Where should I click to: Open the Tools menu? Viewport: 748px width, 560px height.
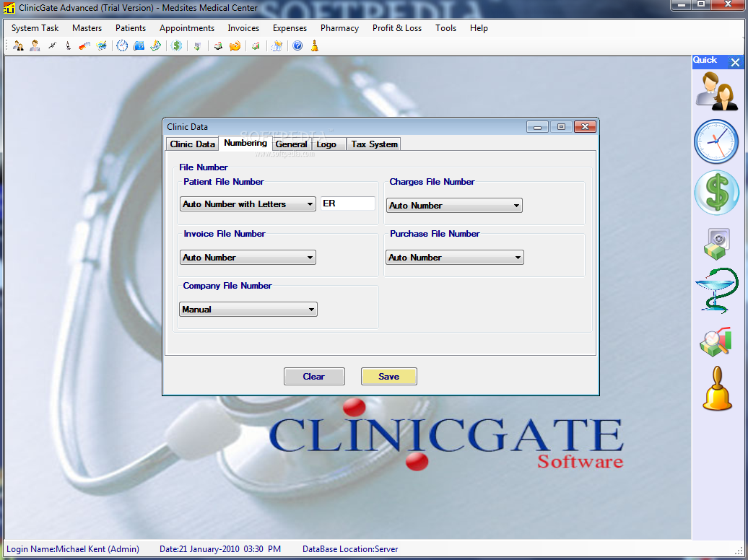[x=445, y=28]
